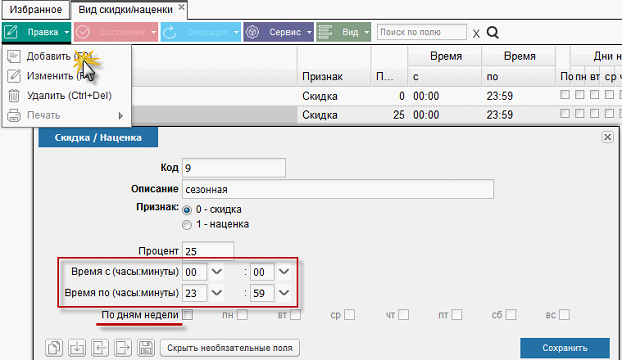Check the чт checkbox in dialog

403,315
